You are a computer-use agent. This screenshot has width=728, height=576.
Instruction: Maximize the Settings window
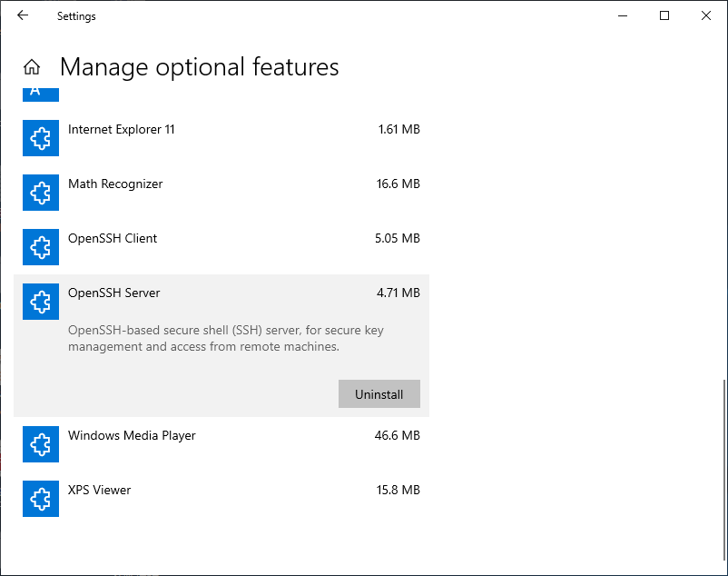pos(664,15)
